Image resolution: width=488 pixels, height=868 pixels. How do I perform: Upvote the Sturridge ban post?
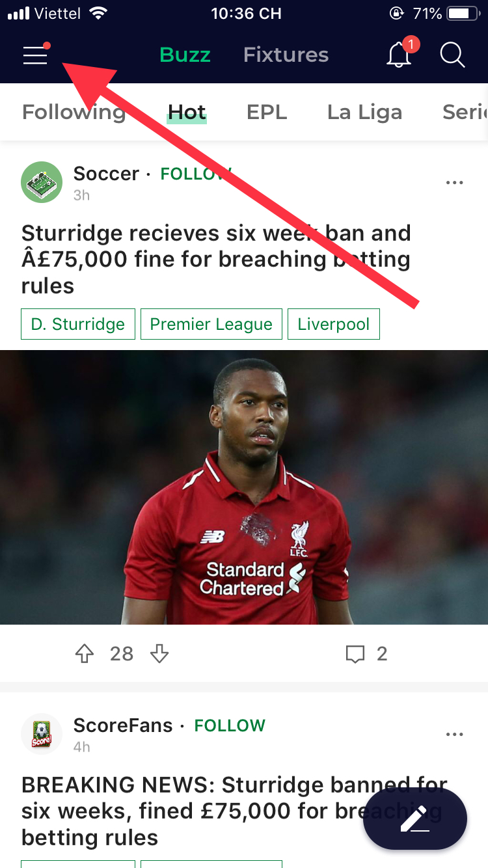click(x=85, y=654)
